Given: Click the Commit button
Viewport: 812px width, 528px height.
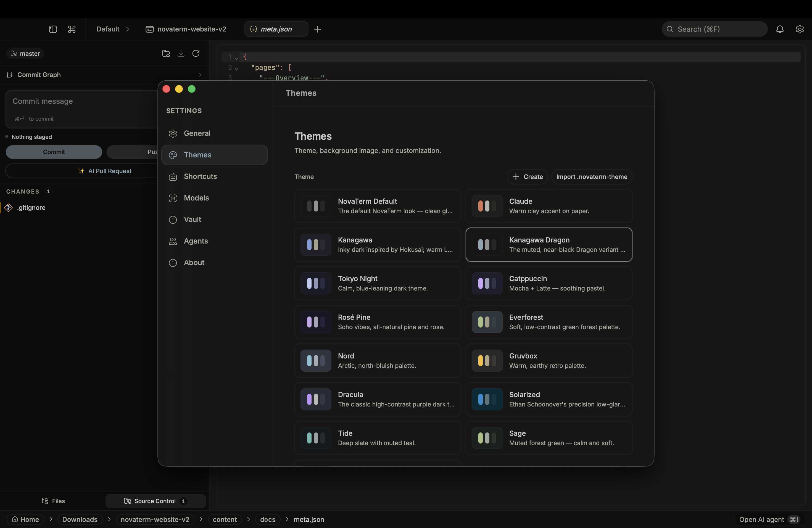Looking at the screenshot, I should [54, 152].
